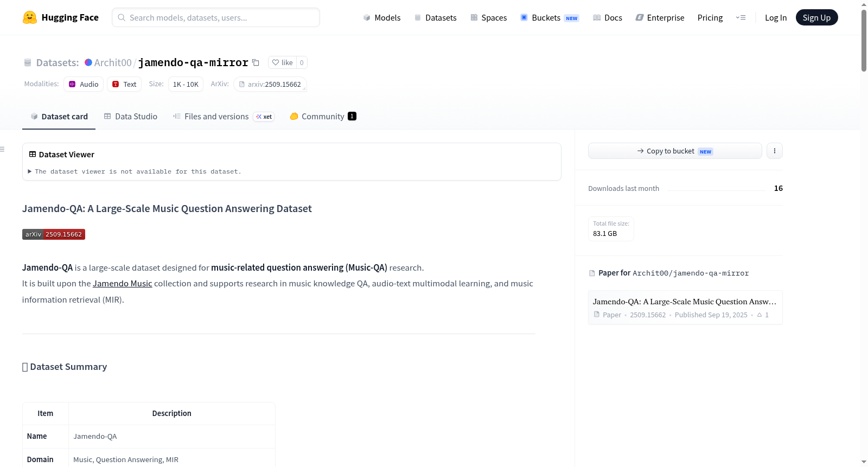Screen dimensions: 868x467
Task: Click the Total file size 83.1 GB
Action: pos(611,228)
